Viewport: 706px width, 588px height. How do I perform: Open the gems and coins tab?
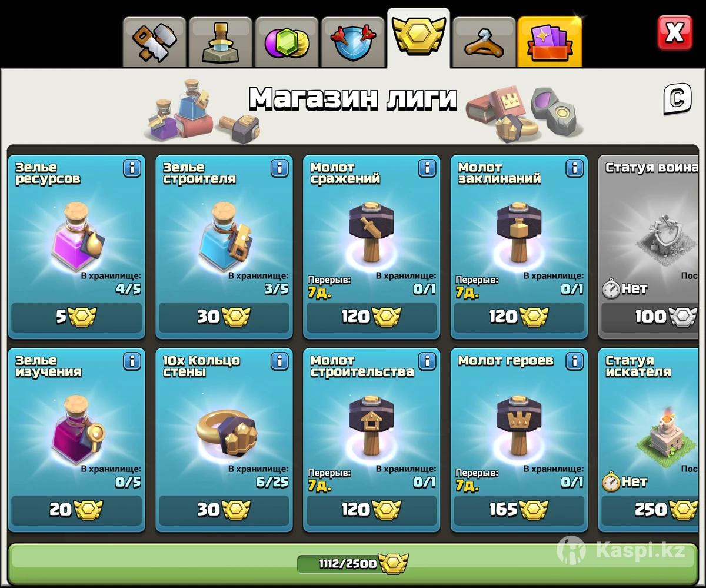[287, 42]
